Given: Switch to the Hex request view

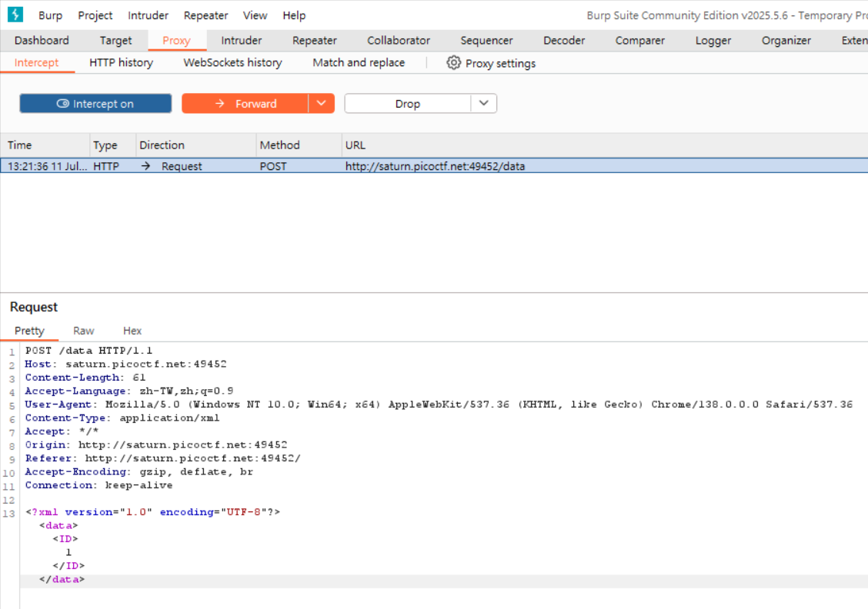Looking at the screenshot, I should click(x=132, y=331).
